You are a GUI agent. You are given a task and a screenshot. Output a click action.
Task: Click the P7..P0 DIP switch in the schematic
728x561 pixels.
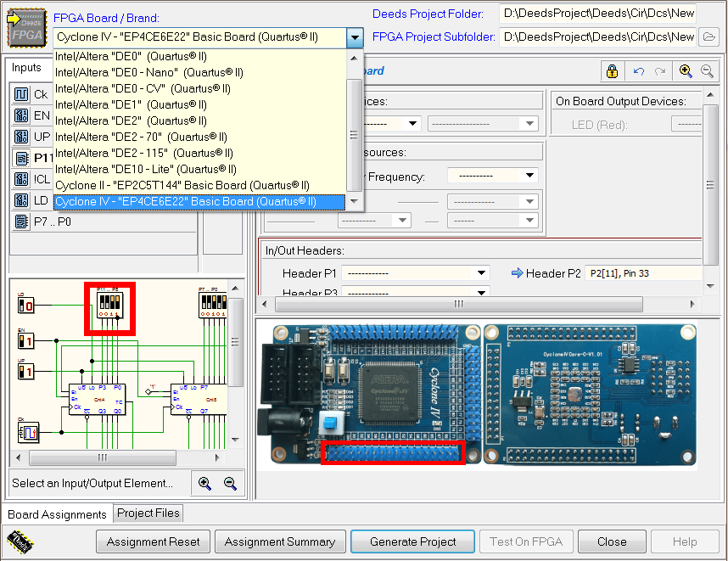click(213, 305)
